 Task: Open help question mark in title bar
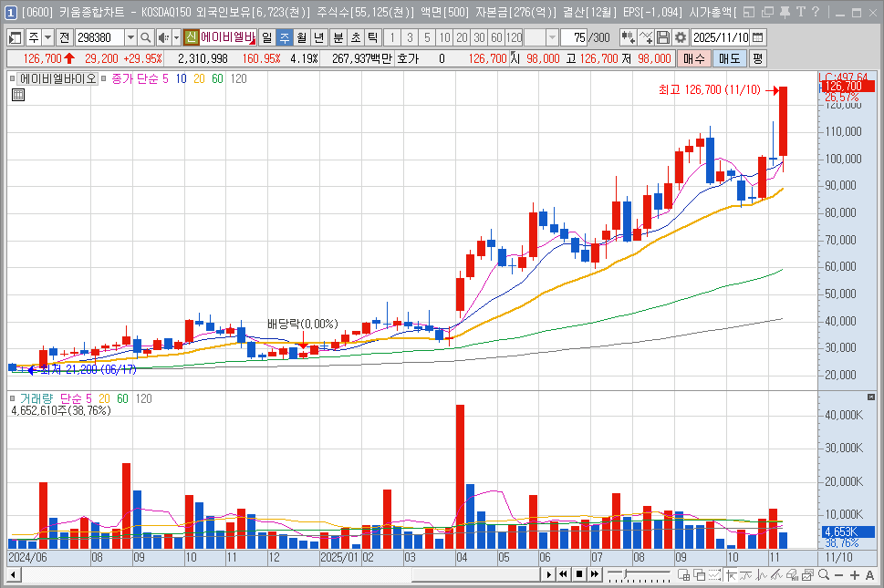point(816,12)
